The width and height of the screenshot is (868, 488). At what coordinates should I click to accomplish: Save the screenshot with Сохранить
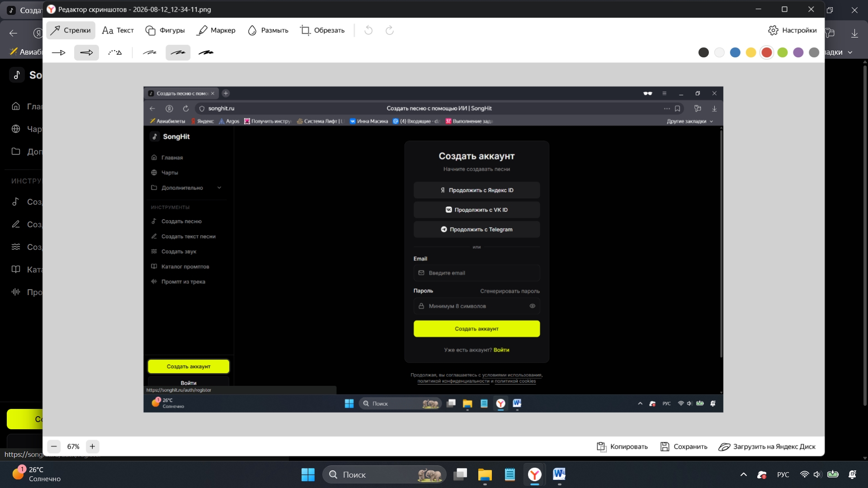tap(684, 446)
